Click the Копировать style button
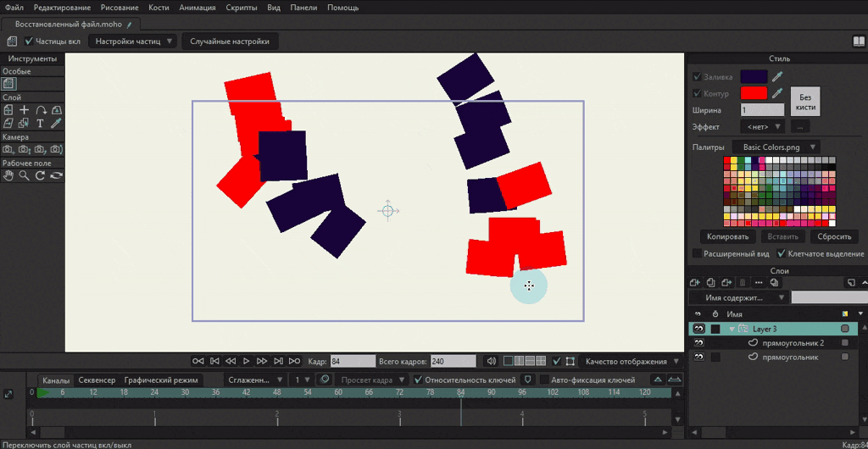Image resolution: width=868 pixels, height=449 pixels. (x=728, y=236)
